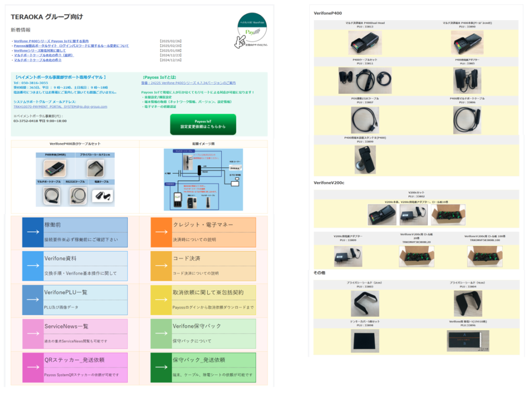Click the round Payoss SharePoint logo

(252, 28)
